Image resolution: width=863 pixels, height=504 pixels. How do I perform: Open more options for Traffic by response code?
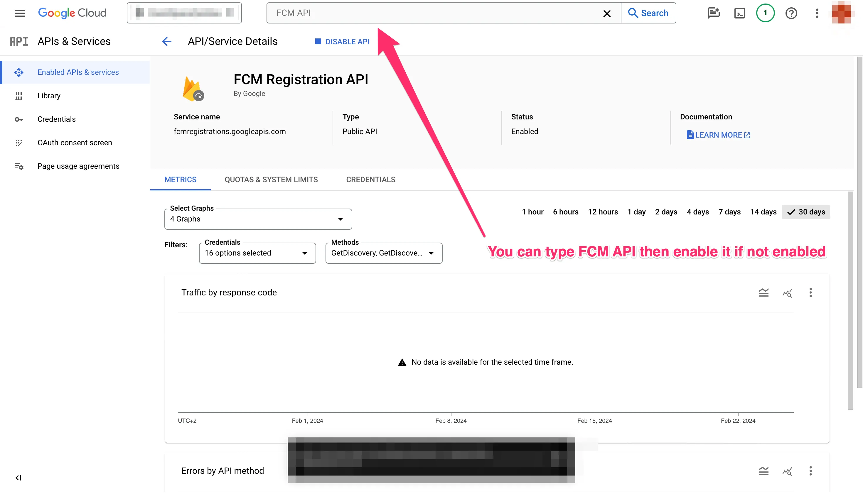coord(811,292)
